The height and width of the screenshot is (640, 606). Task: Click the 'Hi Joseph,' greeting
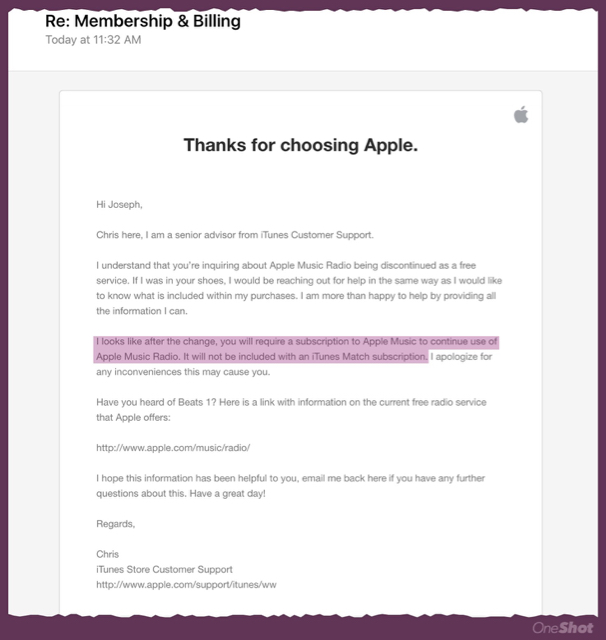[119, 205]
